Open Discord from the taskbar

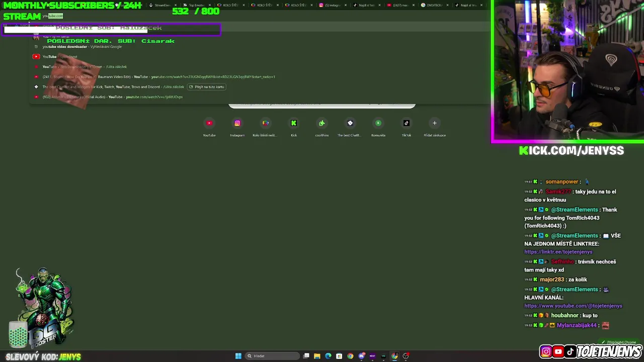pyautogui.click(x=361, y=356)
